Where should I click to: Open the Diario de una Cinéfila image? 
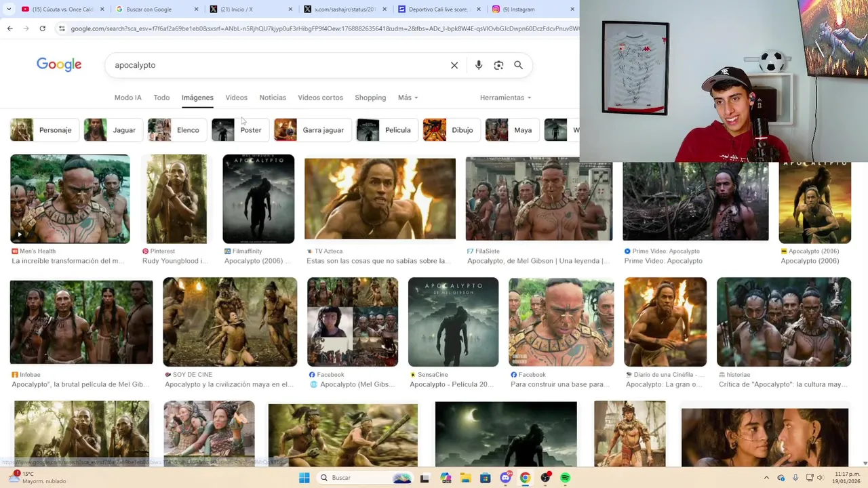point(665,322)
